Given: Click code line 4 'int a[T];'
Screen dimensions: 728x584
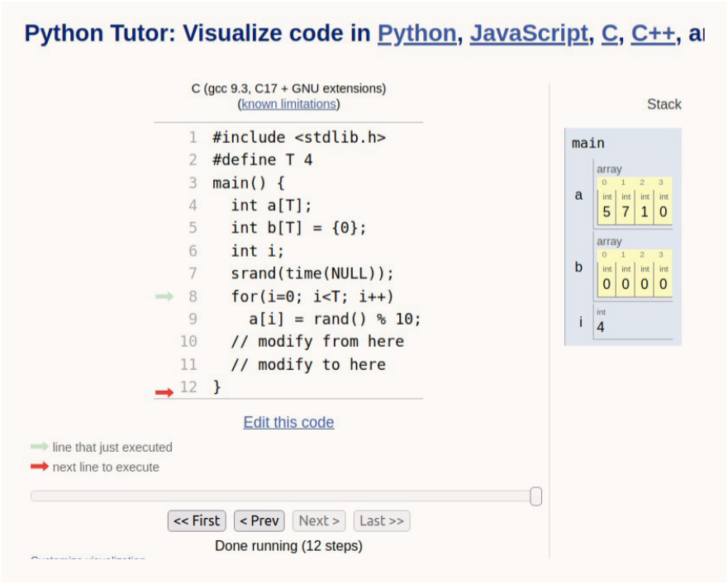Looking at the screenshot, I should pos(272,206).
